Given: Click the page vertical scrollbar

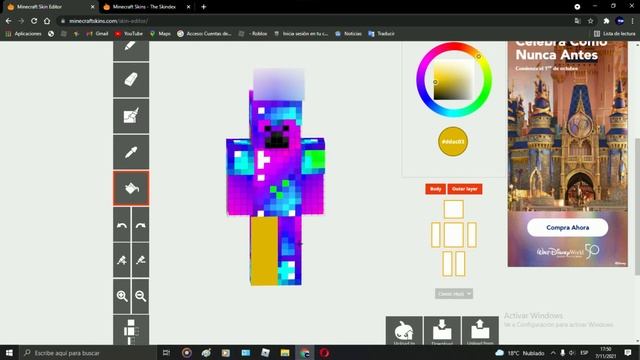Looking at the screenshot, I should click(637, 206).
